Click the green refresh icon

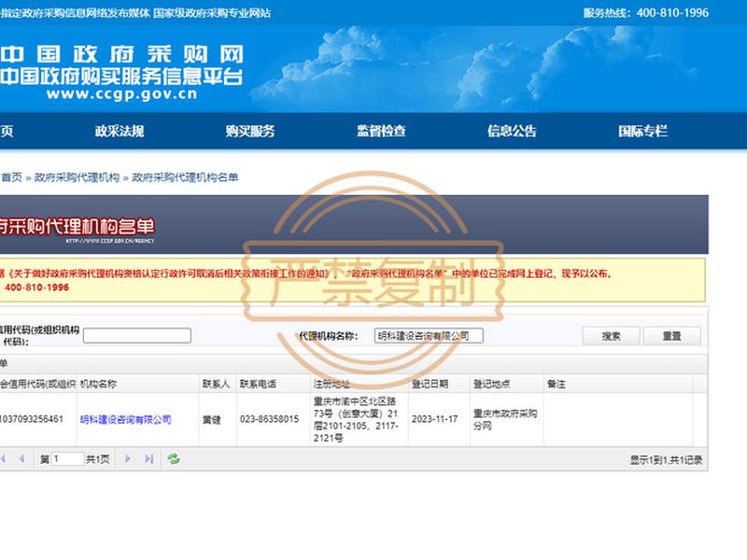click(x=174, y=459)
